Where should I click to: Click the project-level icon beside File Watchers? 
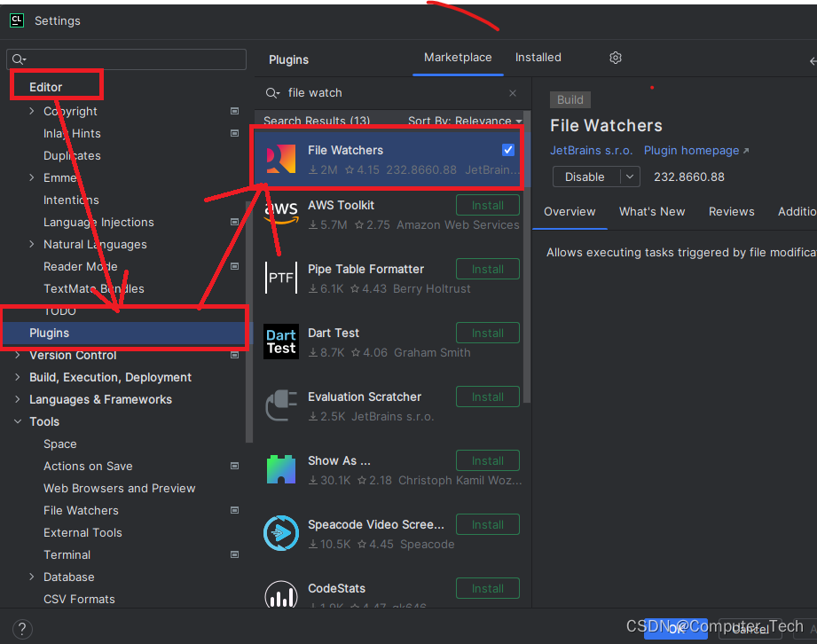pos(234,510)
